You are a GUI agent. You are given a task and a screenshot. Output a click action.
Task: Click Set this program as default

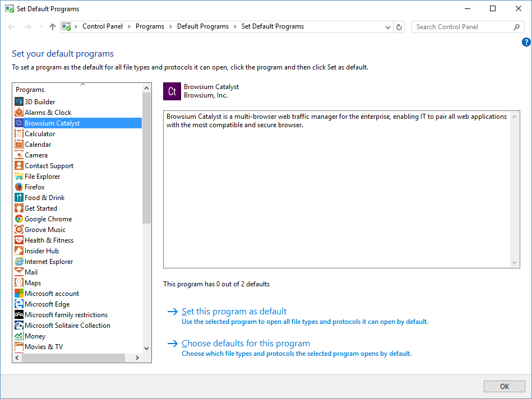pyautogui.click(x=234, y=312)
